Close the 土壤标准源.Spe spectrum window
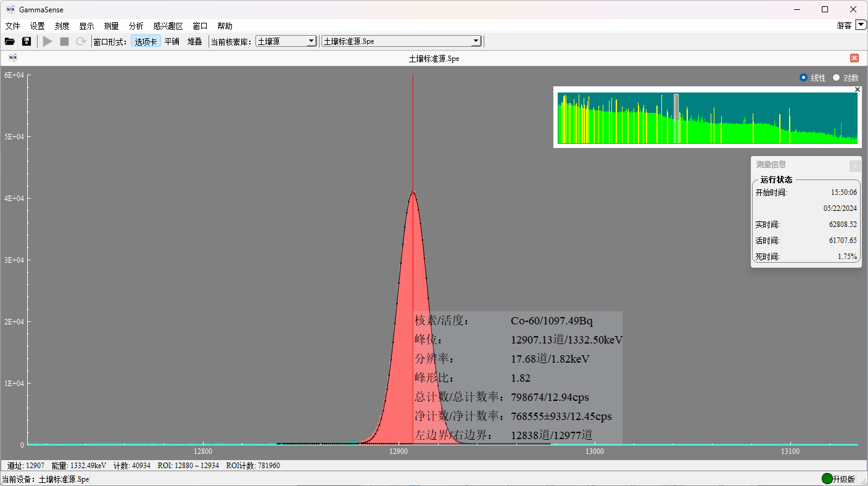Image resolution: width=868 pixels, height=486 pixels. (854, 58)
